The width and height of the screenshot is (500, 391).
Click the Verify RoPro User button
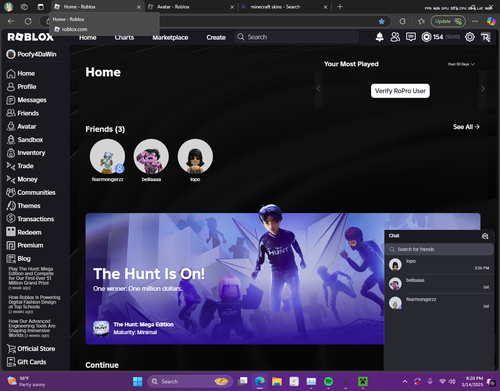[400, 91]
